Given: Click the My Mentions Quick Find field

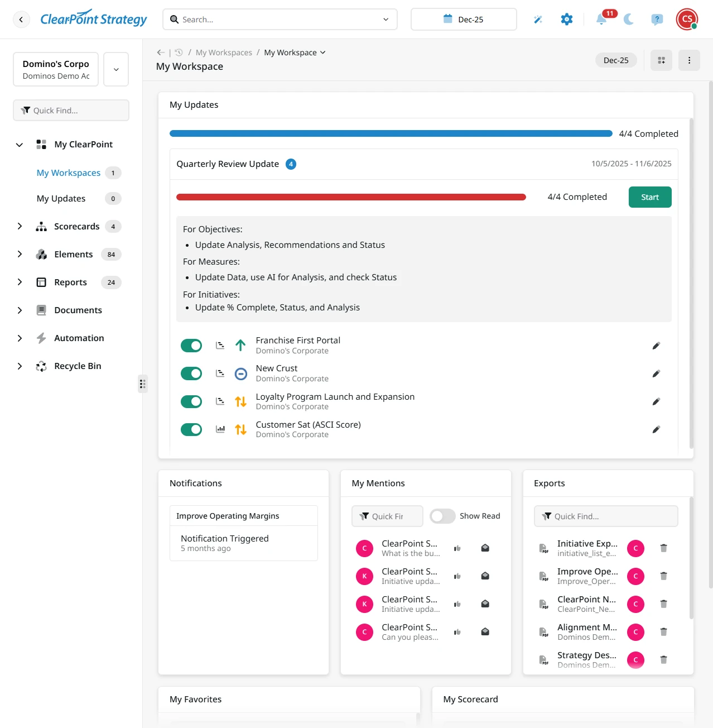Looking at the screenshot, I should [x=387, y=516].
